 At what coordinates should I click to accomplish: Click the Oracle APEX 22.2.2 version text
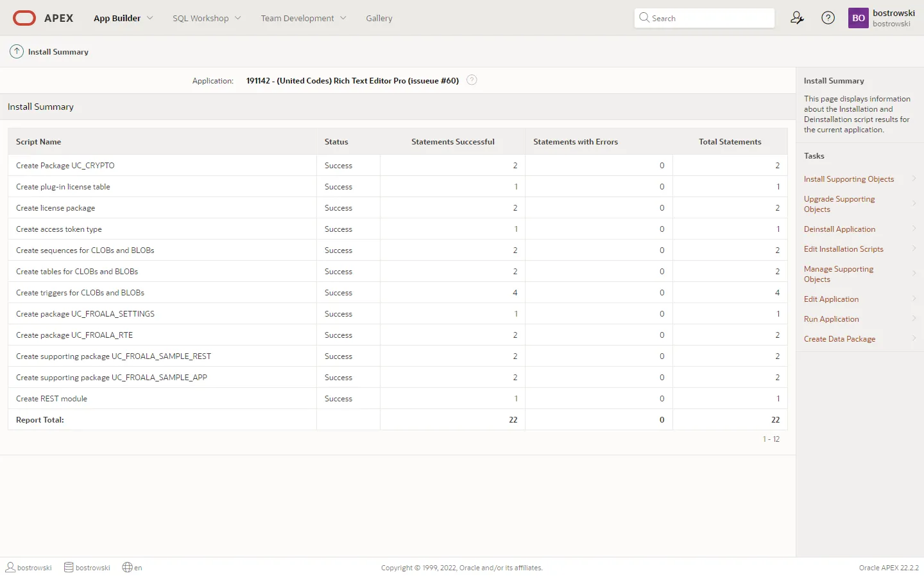889,568
